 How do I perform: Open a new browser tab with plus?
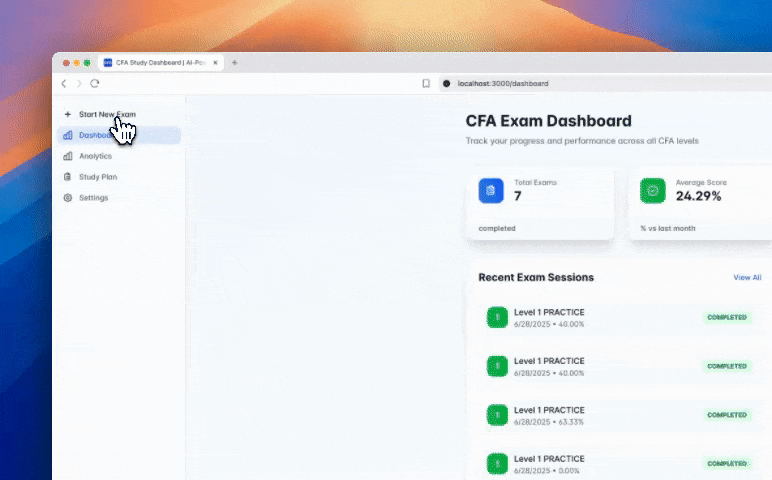coord(234,63)
